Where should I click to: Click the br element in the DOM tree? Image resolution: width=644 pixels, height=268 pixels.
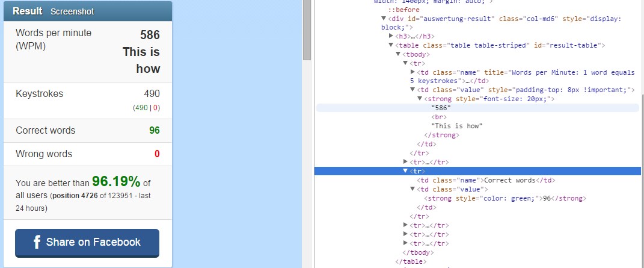438,117
